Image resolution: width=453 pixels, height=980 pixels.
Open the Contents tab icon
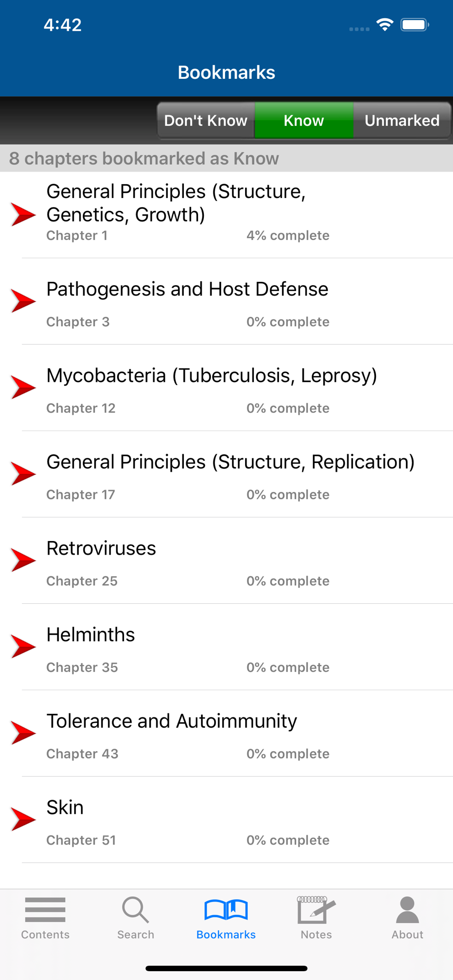pos(45,909)
